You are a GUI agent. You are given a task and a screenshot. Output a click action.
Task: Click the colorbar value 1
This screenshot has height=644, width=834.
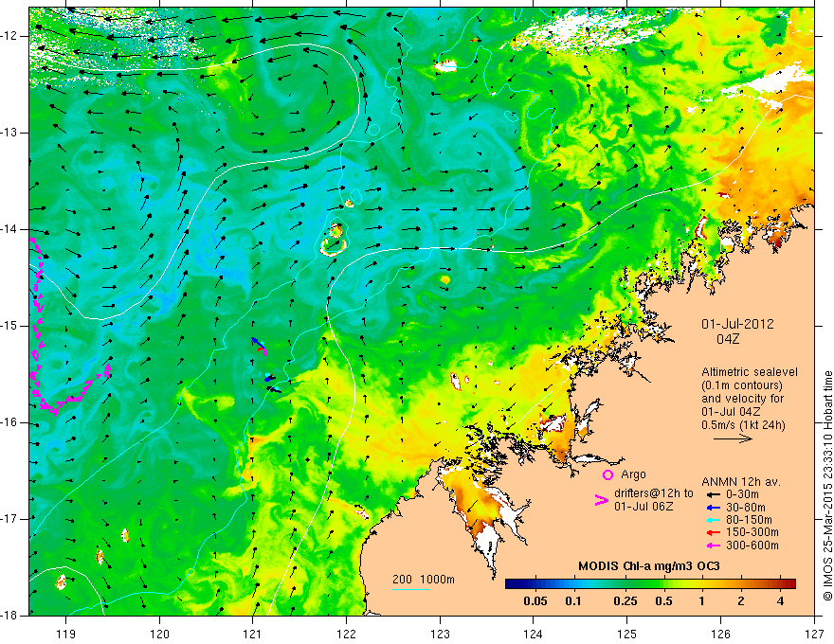702,601
